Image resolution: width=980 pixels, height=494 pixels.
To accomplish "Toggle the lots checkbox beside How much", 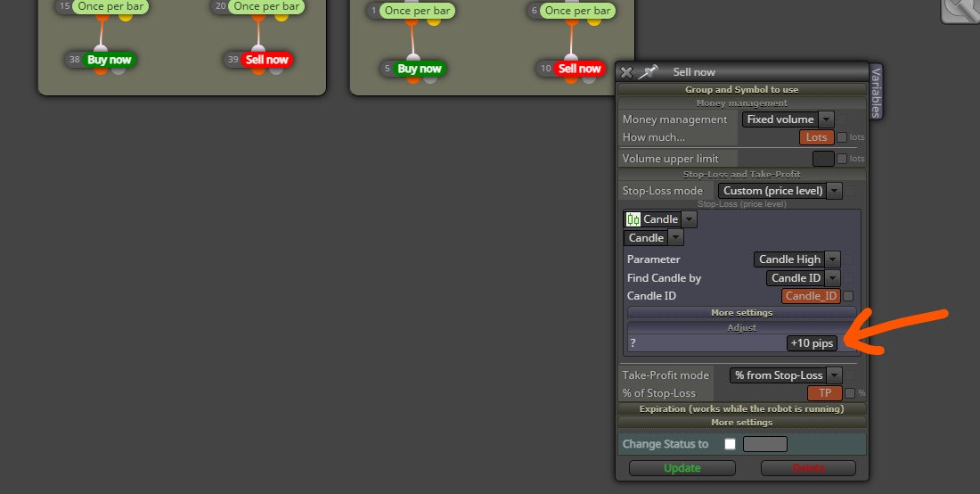I will [842, 137].
